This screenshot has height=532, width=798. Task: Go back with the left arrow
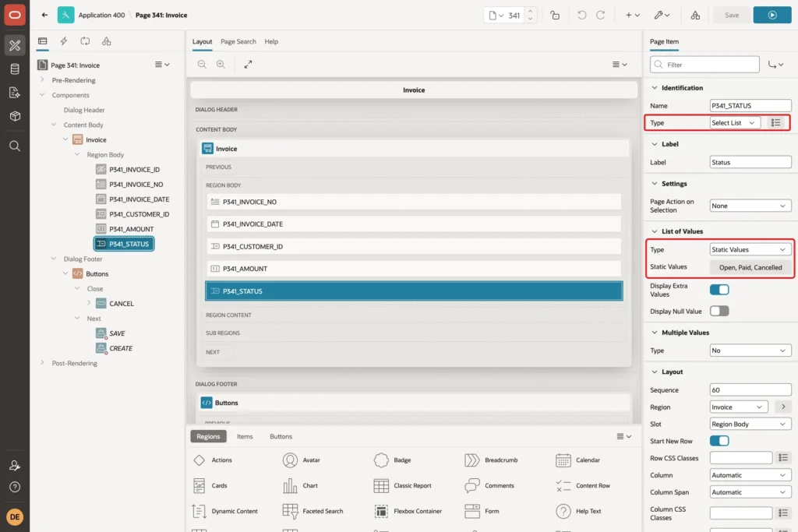click(x=44, y=16)
